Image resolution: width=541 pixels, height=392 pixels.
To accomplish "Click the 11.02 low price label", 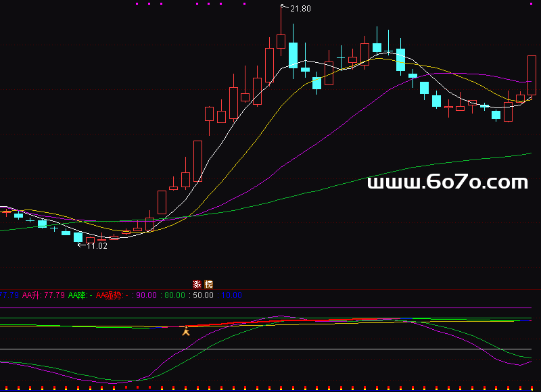I will click(97, 246).
